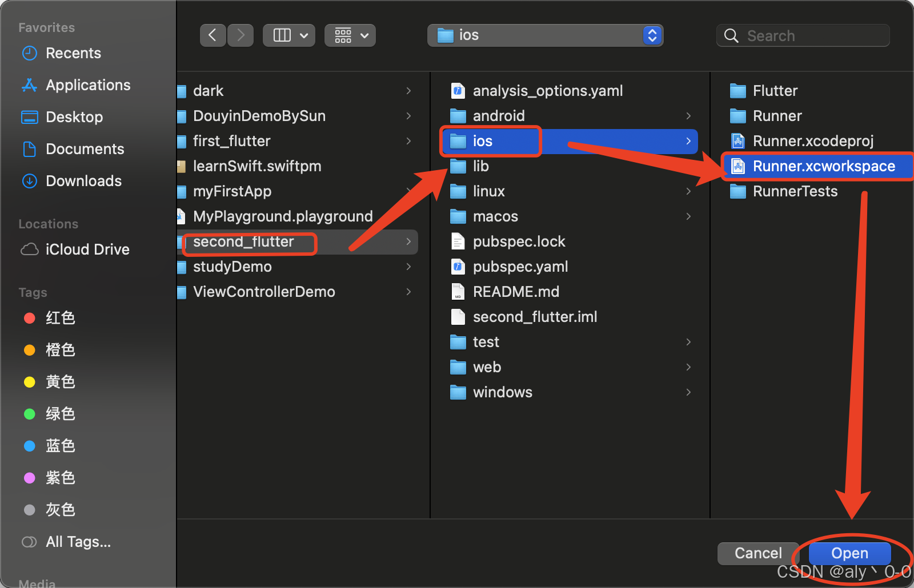Click the pubspec.lock file icon
914x588 pixels.
coord(458,241)
